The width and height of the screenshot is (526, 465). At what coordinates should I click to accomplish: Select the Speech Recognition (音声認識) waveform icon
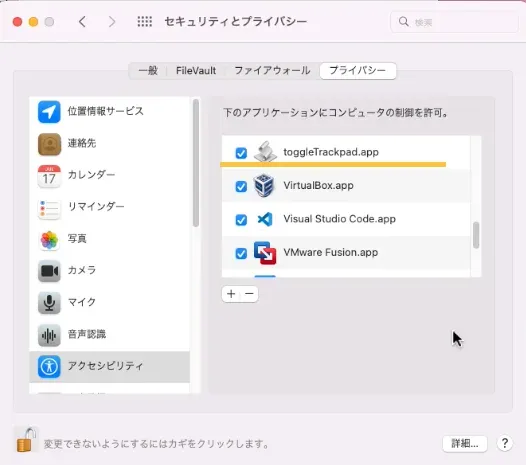coord(49,335)
